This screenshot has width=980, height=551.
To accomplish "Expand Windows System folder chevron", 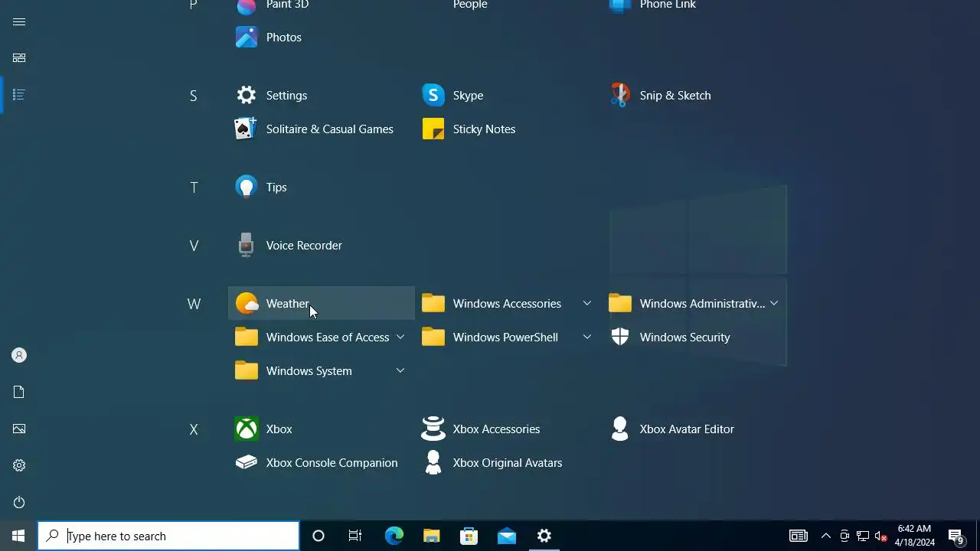I will (400, 370).
